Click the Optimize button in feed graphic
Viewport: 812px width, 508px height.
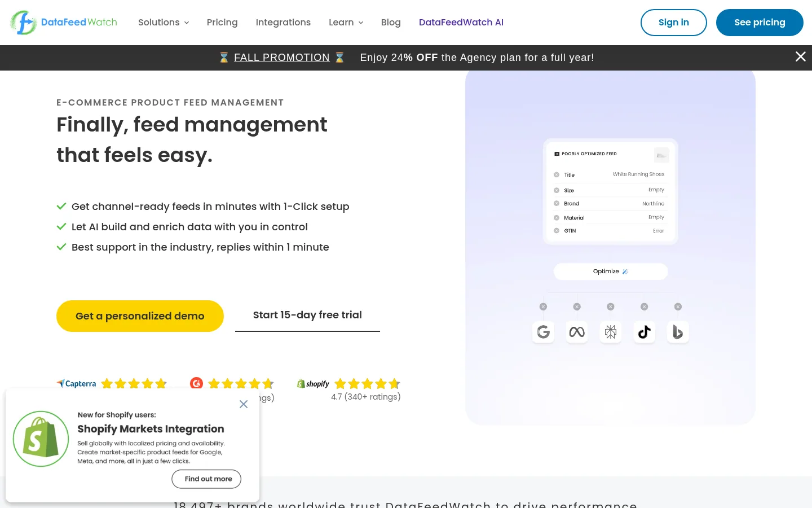coord(611,271)
